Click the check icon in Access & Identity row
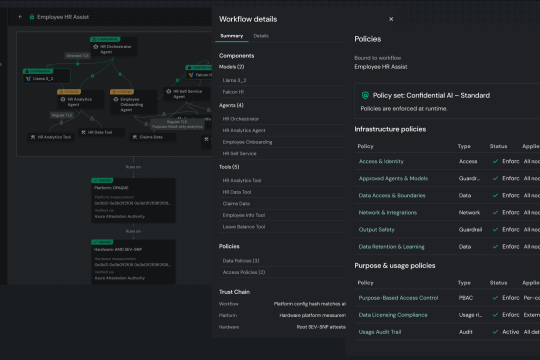 [495, 161]
